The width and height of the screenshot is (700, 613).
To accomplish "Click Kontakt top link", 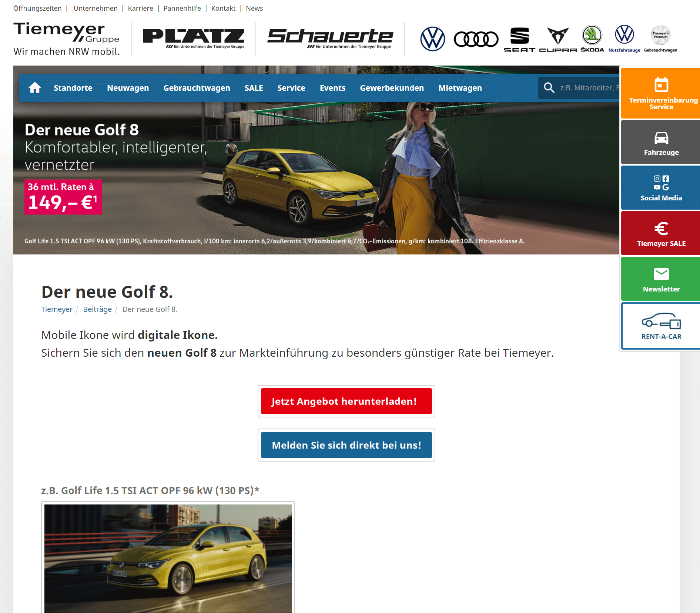I will (223, 8).
